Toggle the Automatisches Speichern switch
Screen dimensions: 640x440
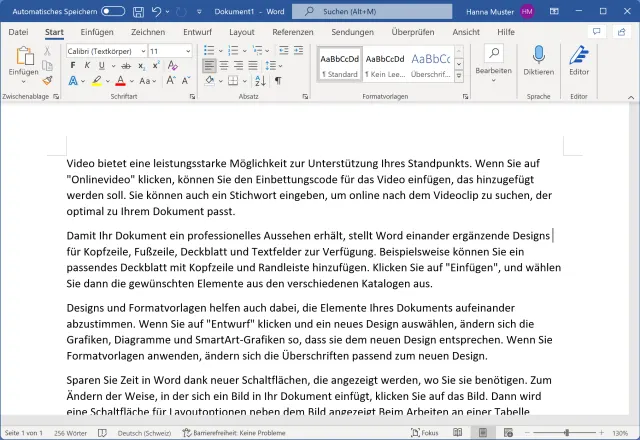tap(113, 11)
